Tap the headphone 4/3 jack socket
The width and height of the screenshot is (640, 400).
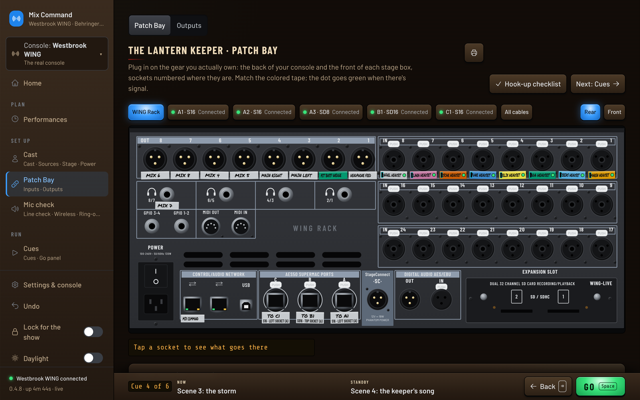(x=285, y=194)
